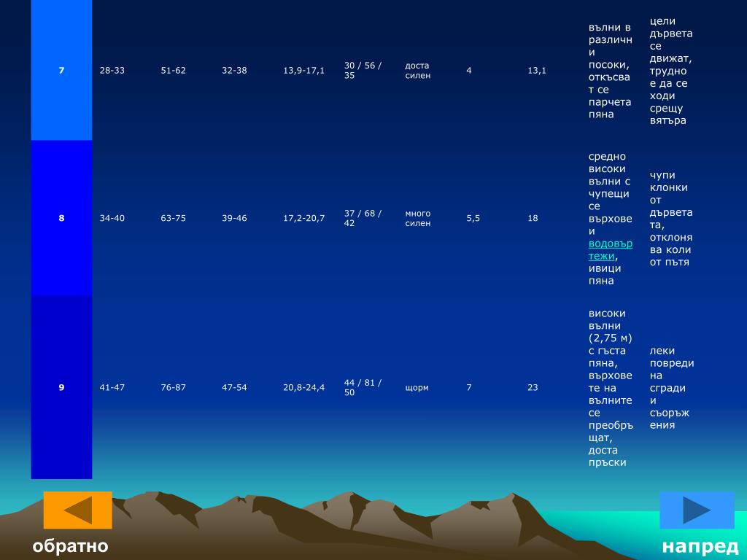The width and height of the screenshot is (747, 560).
Task: Click the value '32-38'
Action: pyautogui.click(x=234, y=71)
